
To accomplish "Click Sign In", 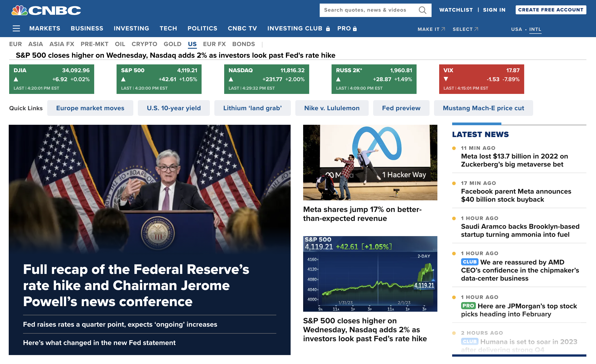I will [494, 10].
